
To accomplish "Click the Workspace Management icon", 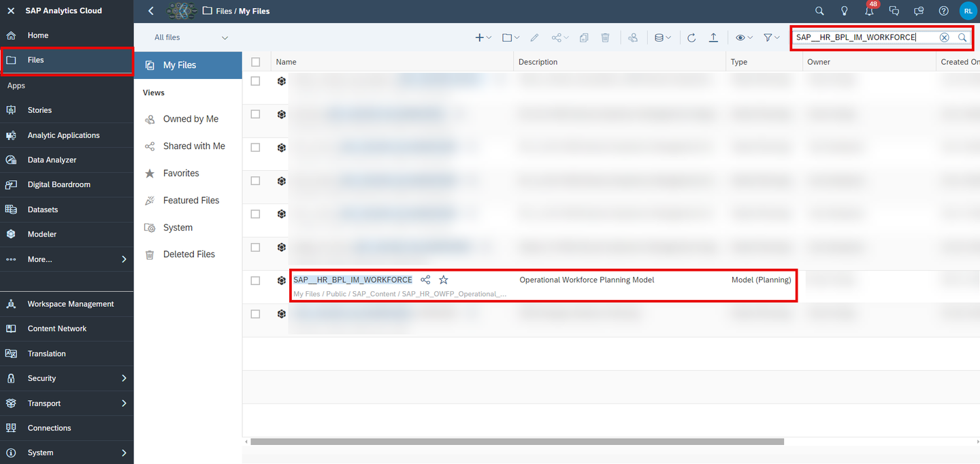I will point(11,304).
